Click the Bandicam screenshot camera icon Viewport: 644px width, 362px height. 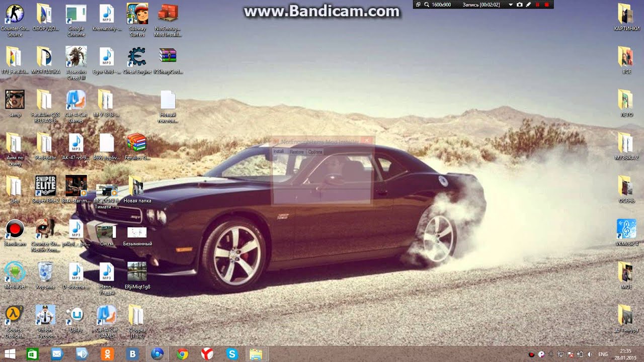click(520, 5)
